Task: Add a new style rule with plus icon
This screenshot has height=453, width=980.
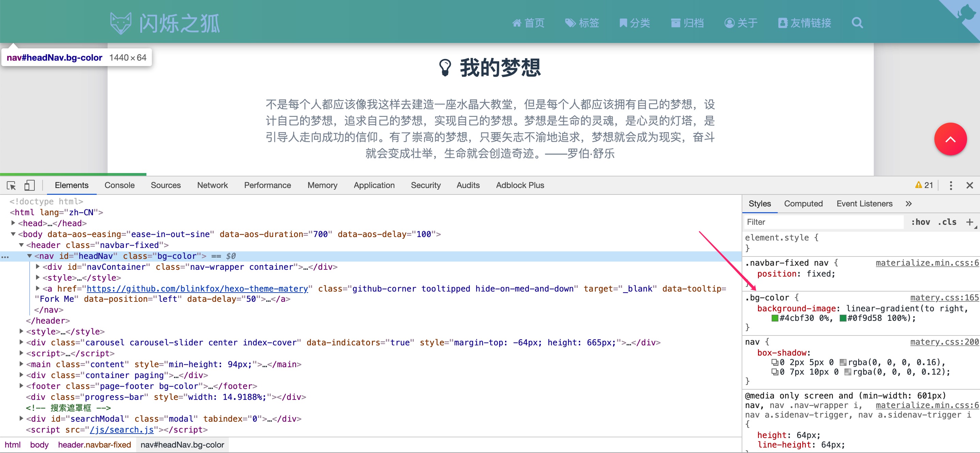Action: [x=969, y=222]
